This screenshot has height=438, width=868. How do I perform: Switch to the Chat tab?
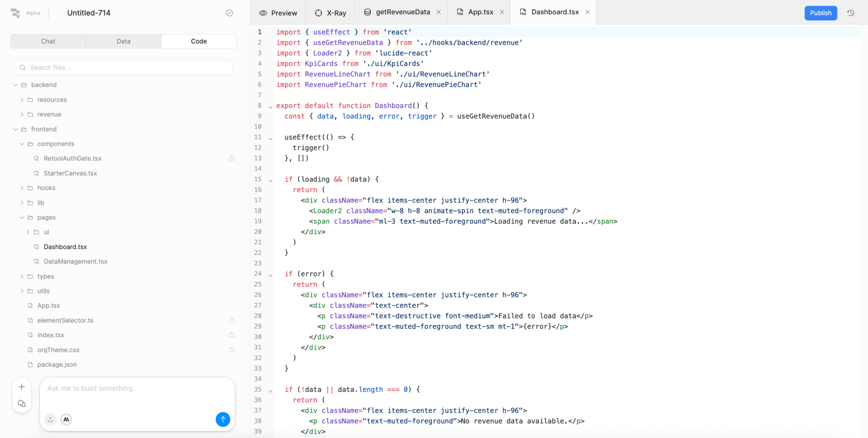[x=48, y=41]
